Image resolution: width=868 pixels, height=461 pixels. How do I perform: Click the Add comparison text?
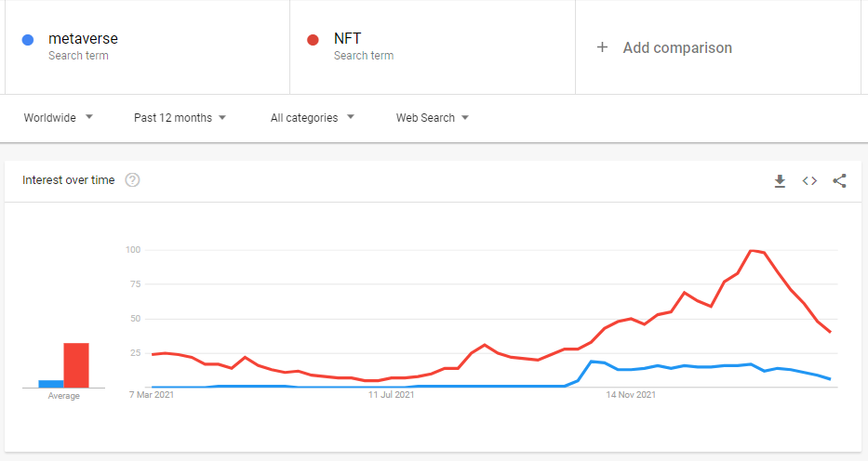click(x=677, y=47)
